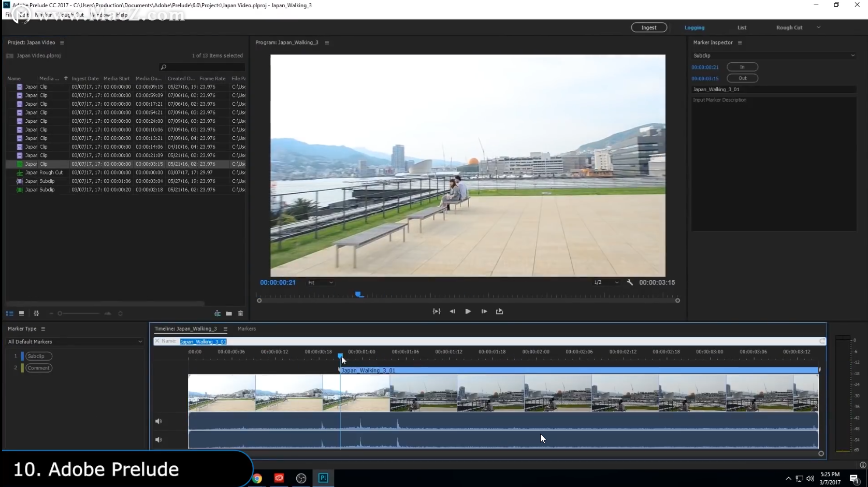868x487 pixels.
Task: Mute the first audio track
Action: point(158,421)
